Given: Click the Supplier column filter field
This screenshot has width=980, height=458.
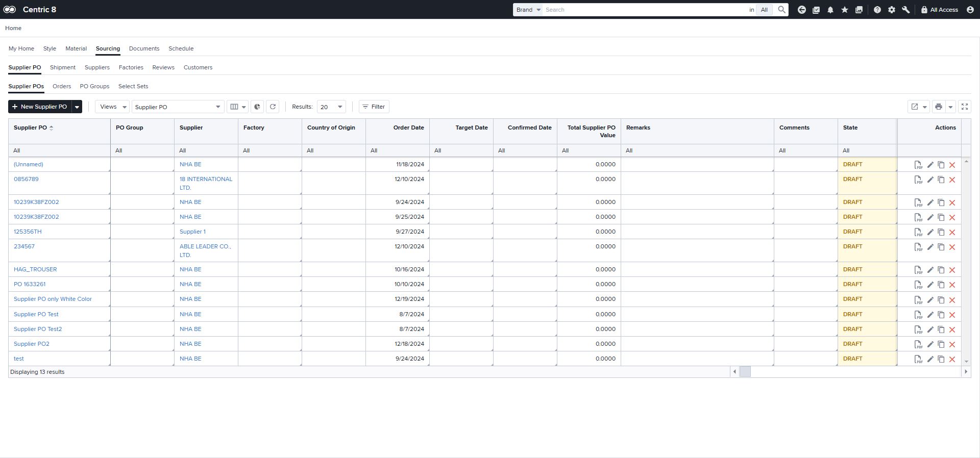Looking at the screenshot, I should [206, 150].
